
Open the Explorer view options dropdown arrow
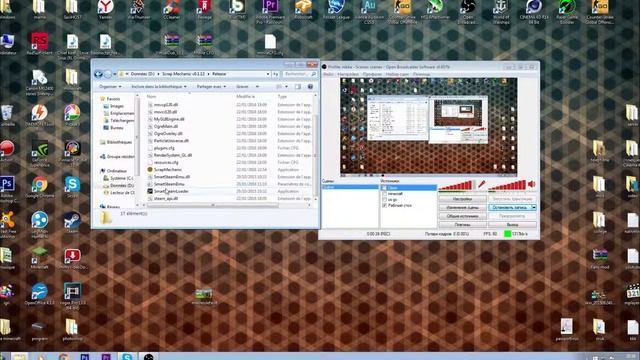point(286,87)
